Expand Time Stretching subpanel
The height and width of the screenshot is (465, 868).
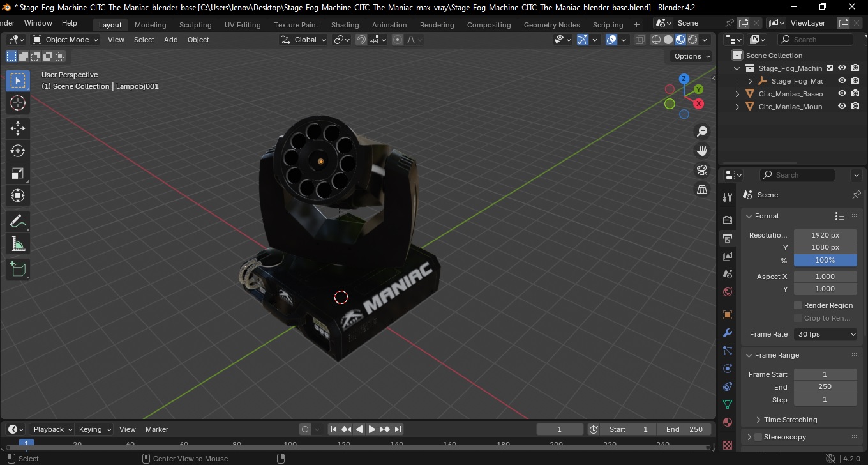758,420
